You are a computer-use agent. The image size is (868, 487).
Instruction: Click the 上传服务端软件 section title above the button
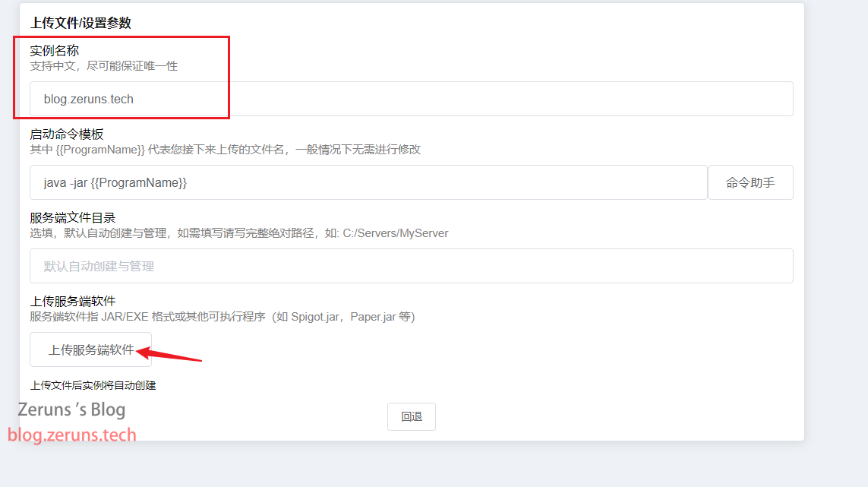coord(72,302)
